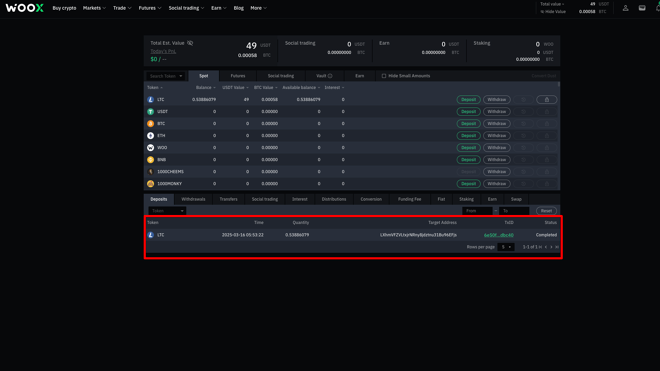This screenshot has width=660, height=371.
Task: Open the Social trading dropdown in top navigation
Action: [x=186, y=8]
